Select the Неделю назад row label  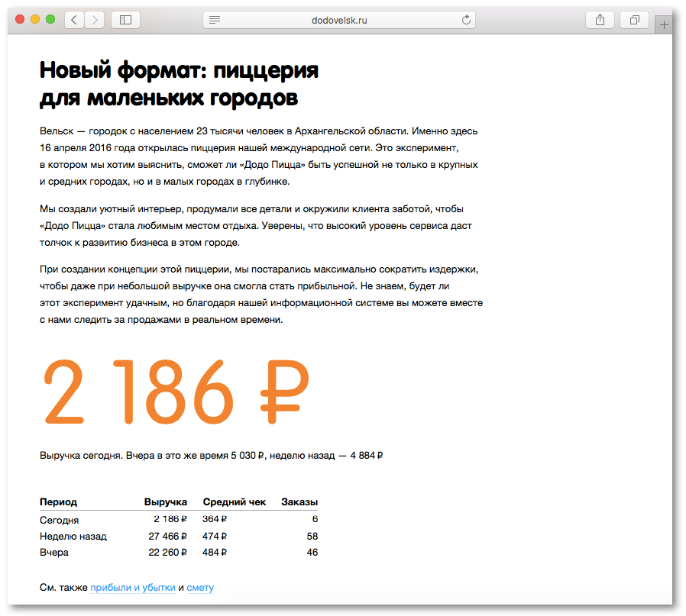(73, 537)
